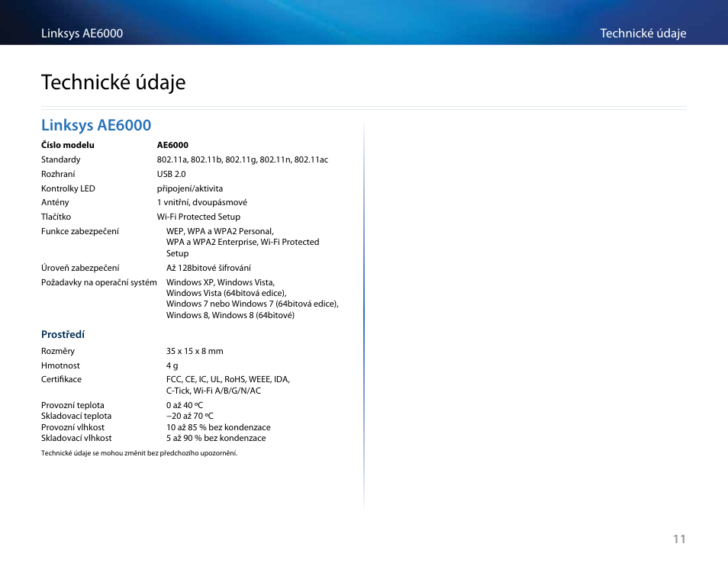The image size is (728, 563).
Task: Select the '5 až 90 % bez kondenzace' value
Action: click(x=216, y=438)
